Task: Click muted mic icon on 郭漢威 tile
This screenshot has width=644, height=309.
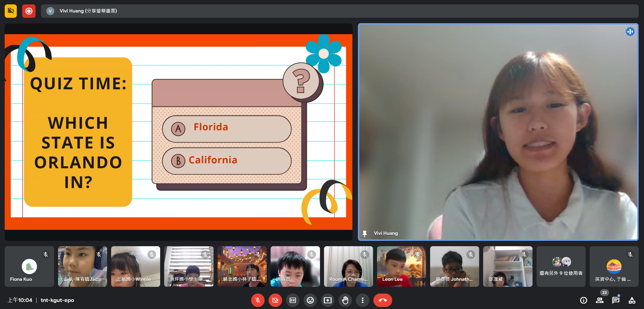Action: tap(524, 255)
